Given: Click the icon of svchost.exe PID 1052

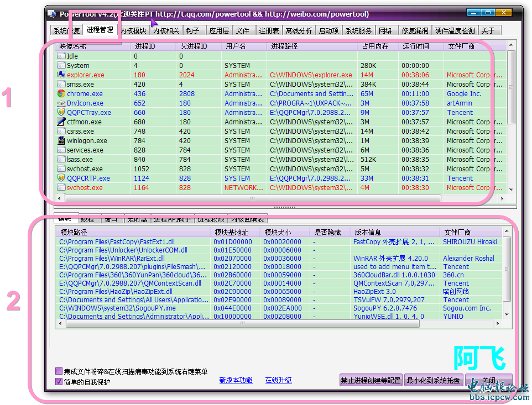Looking at the screenshot, I should (61, 169).
